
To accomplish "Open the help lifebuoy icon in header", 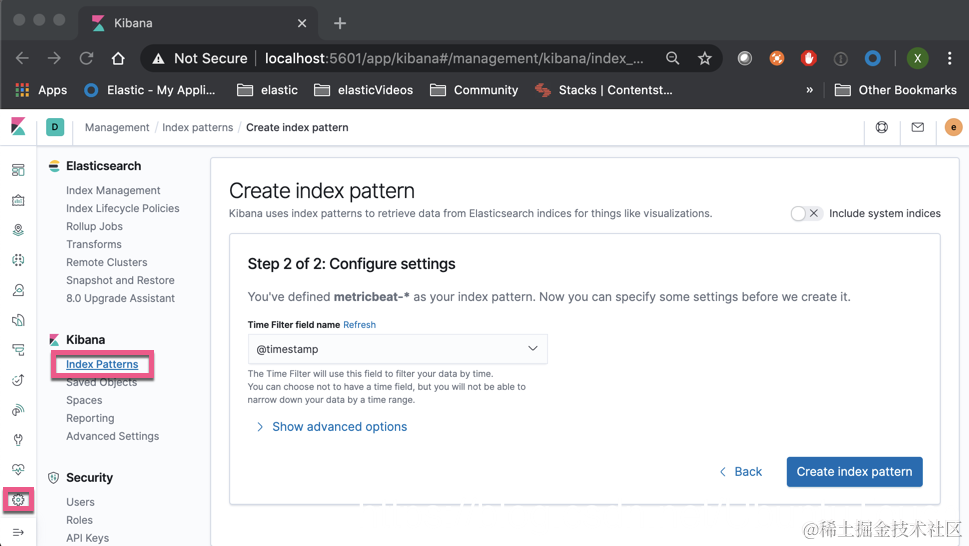I will 881,127.
